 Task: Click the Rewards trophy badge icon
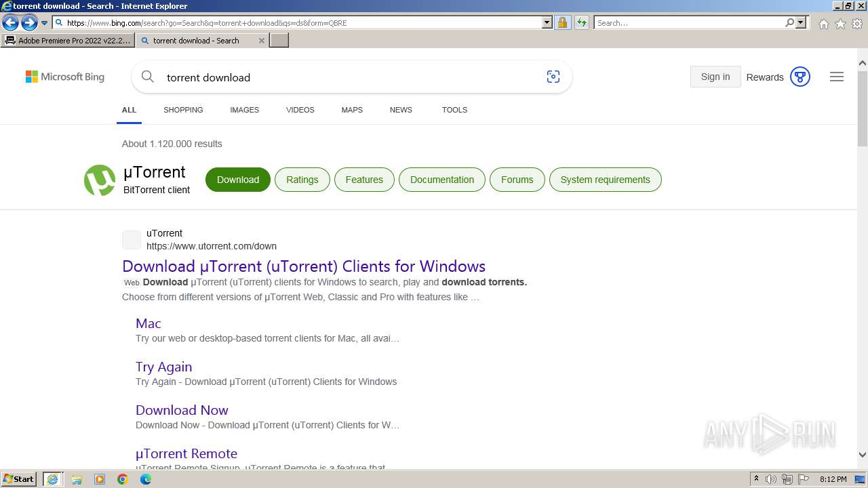coord(800,77)
